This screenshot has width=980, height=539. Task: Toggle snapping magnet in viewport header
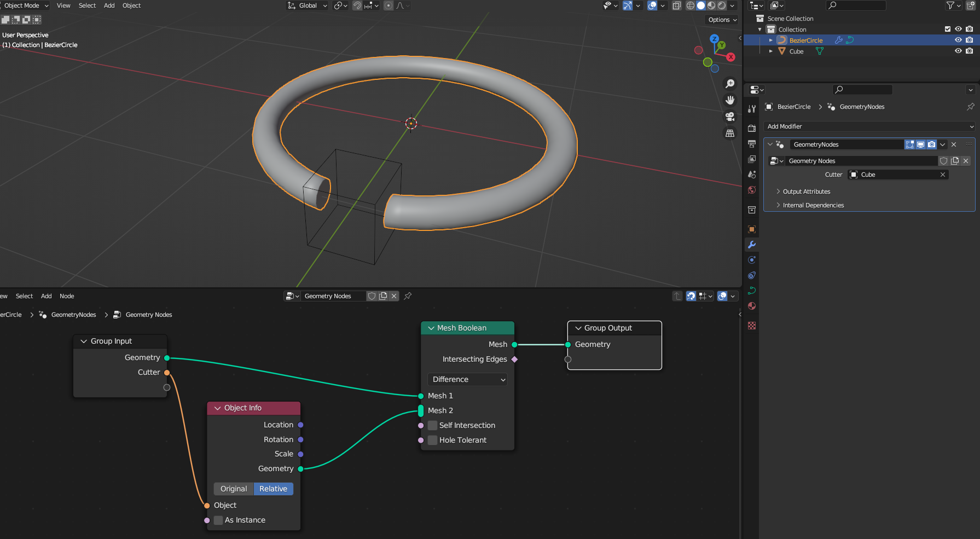coord(357,5)
